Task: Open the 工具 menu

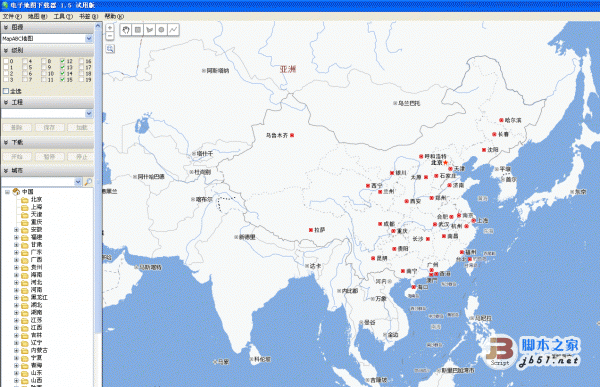Action: tap(63, 16)
